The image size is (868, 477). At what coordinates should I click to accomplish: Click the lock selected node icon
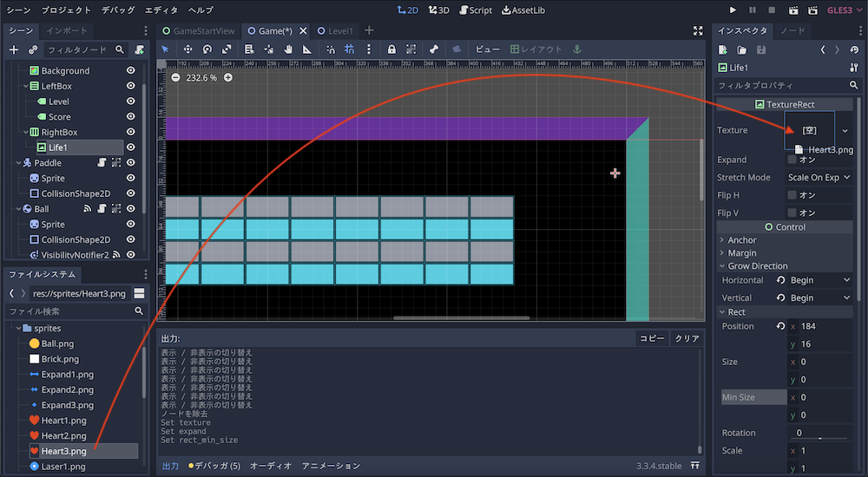[x=391, y=49]
